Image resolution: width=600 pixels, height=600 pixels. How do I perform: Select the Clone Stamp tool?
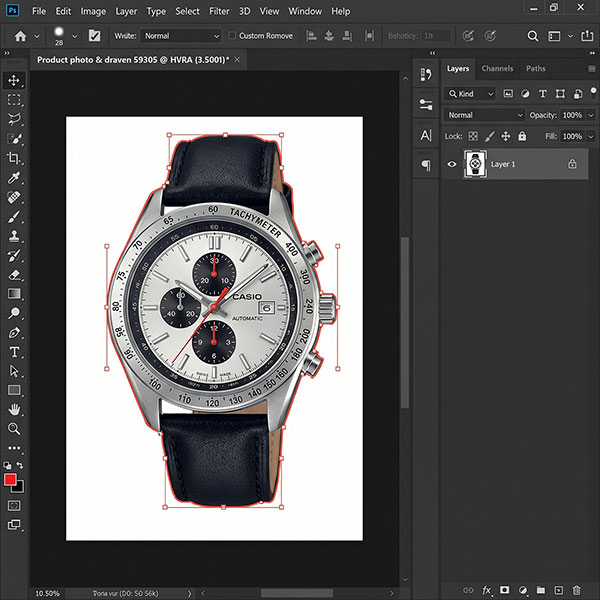pyautogui.click(x=14, y=236)
